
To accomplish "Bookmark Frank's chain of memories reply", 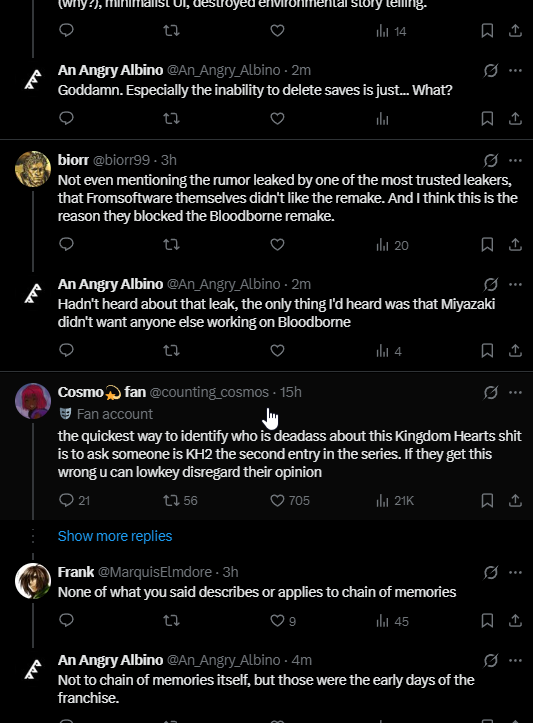I will 487,621.
